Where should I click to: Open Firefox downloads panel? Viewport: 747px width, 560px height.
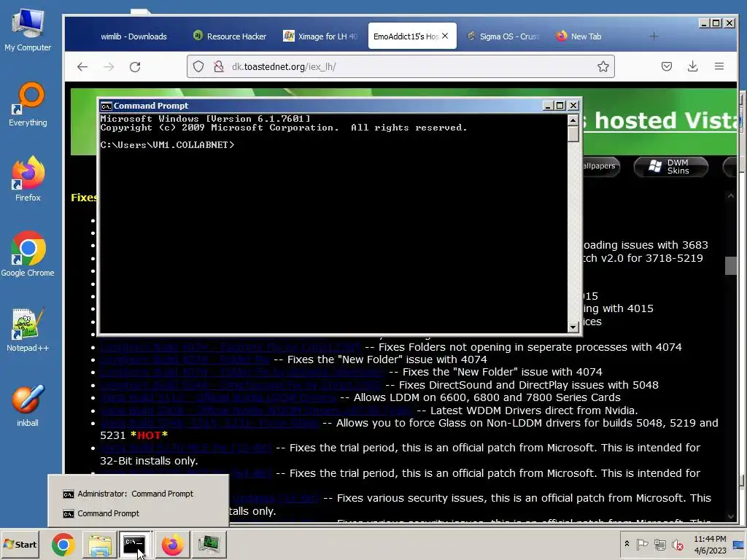click(x=693, y=66)
